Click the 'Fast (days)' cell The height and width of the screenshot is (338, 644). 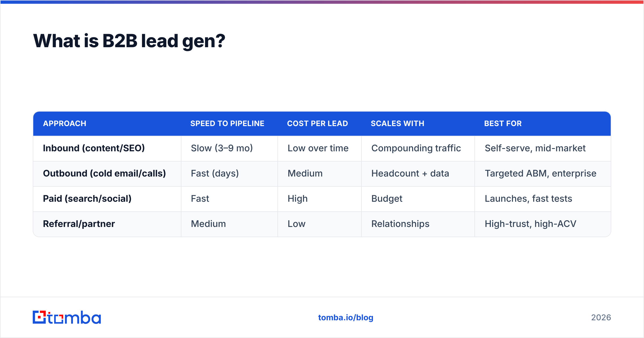229,174
